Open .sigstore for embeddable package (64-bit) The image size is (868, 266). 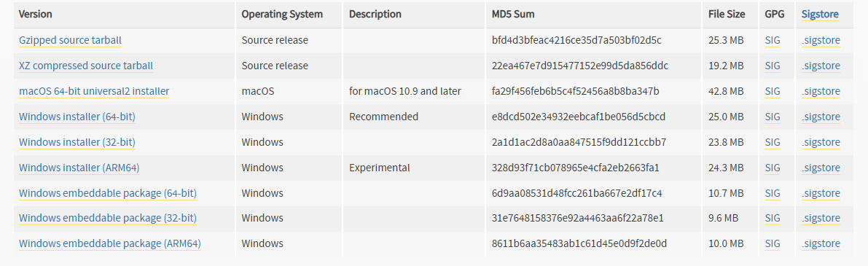click(x=821, y=193)
